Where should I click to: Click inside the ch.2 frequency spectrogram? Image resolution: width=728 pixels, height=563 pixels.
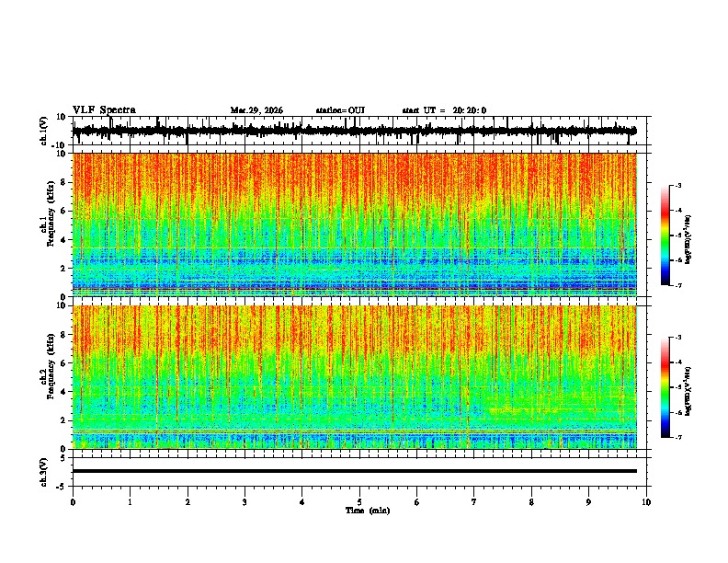point(355,377)
